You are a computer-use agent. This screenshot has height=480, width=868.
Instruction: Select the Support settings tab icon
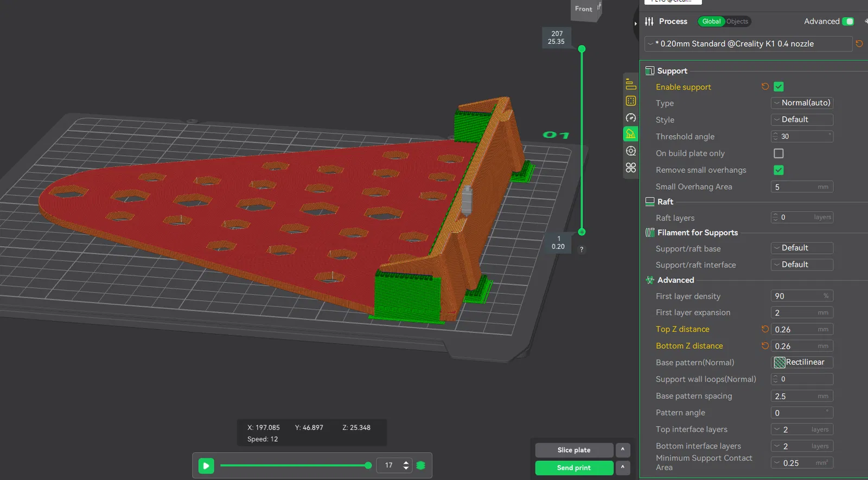point(630,134)
